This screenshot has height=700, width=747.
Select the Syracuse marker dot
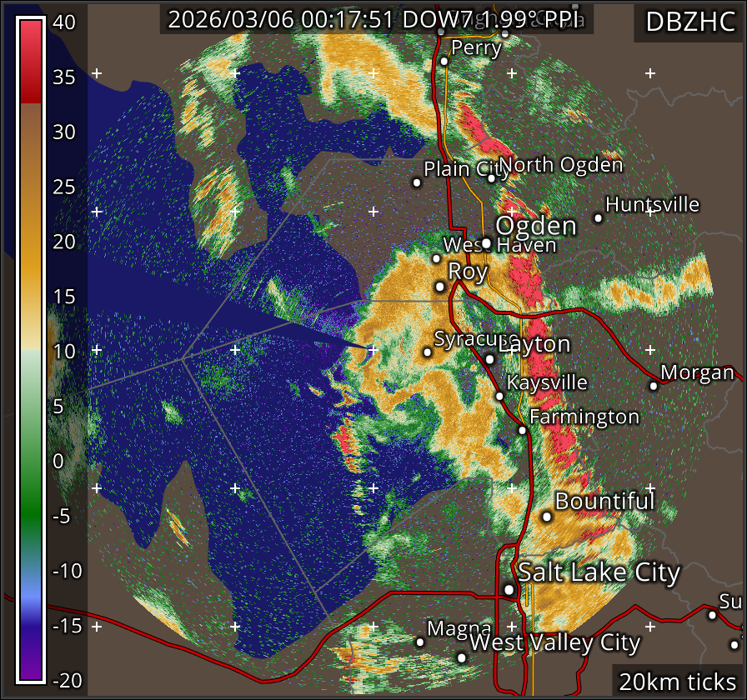tap(428, 352)
